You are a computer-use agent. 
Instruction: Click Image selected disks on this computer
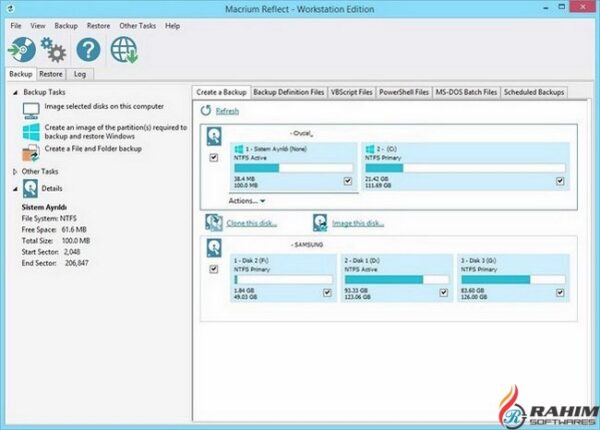pos(104,106)
